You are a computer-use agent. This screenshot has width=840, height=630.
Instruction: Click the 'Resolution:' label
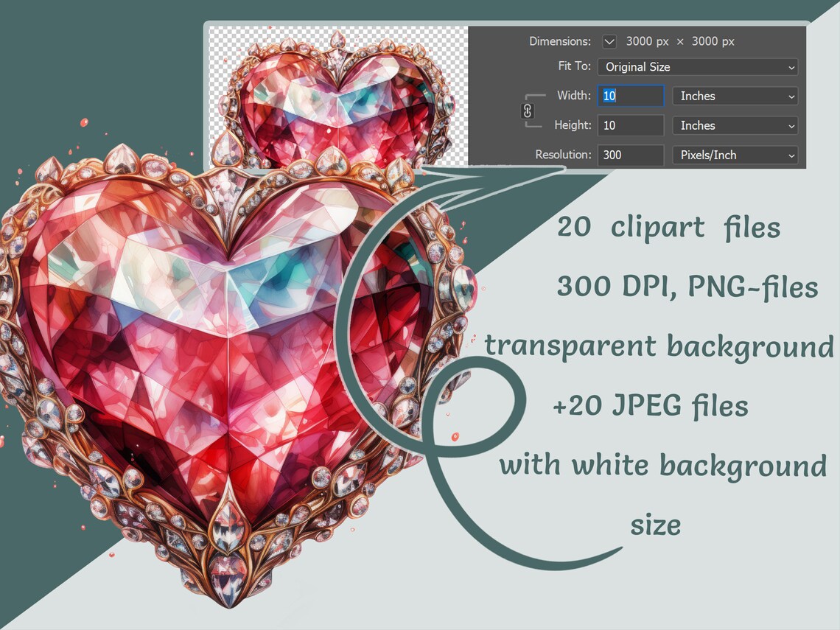click(x=563, y=154)
